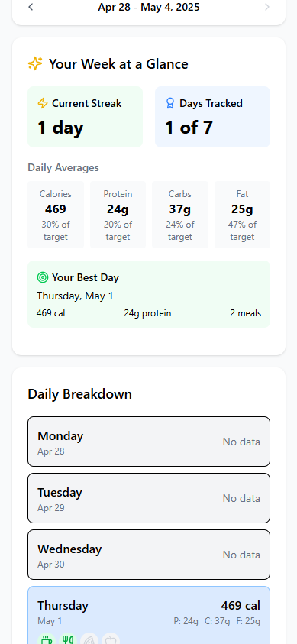Viewport: 297px width, 644px height.
Task: Open the Tuesday Apr 29 breakdown row
Action: (148, 498)
